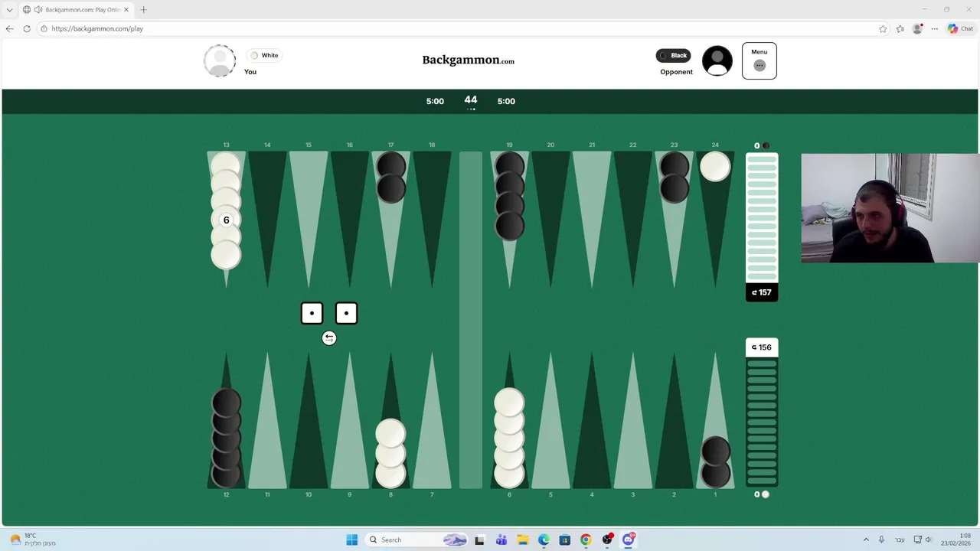Screen dimensions: 980x551
Task: Click the Backgammon.com logo
Action: 468,60
